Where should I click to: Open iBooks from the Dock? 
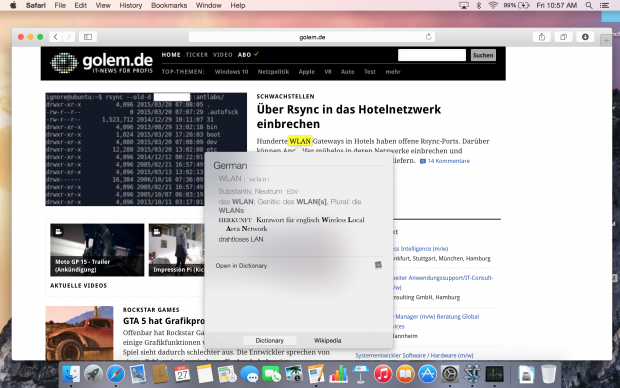click(405, 374)
